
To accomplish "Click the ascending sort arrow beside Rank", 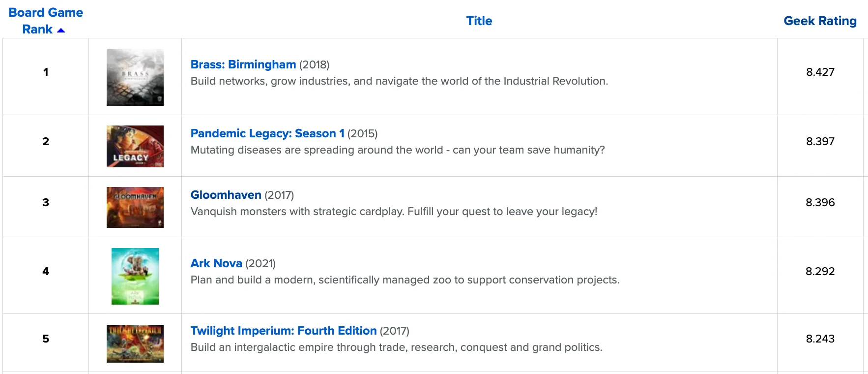I will [x=61, y=30].
